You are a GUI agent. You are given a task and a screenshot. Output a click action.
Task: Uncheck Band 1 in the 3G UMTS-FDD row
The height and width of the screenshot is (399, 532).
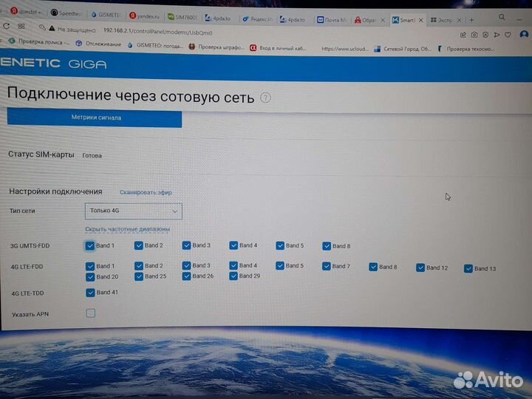(x=90, y=245)
